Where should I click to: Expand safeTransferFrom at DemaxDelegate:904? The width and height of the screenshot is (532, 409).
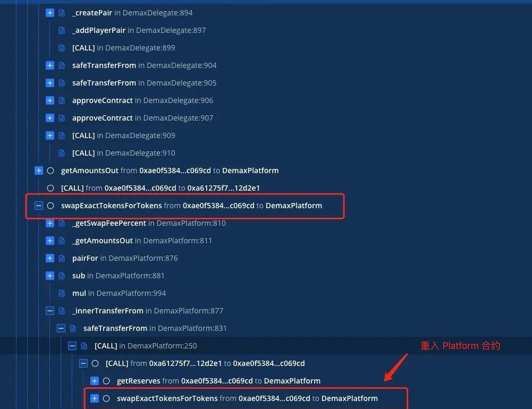(50, 65)
